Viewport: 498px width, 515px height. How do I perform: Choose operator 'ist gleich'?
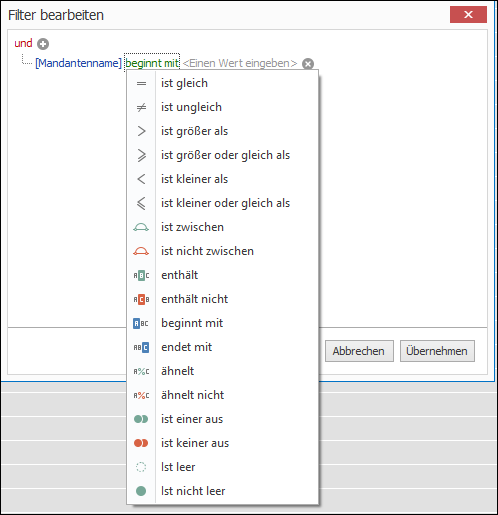[222, 83]
